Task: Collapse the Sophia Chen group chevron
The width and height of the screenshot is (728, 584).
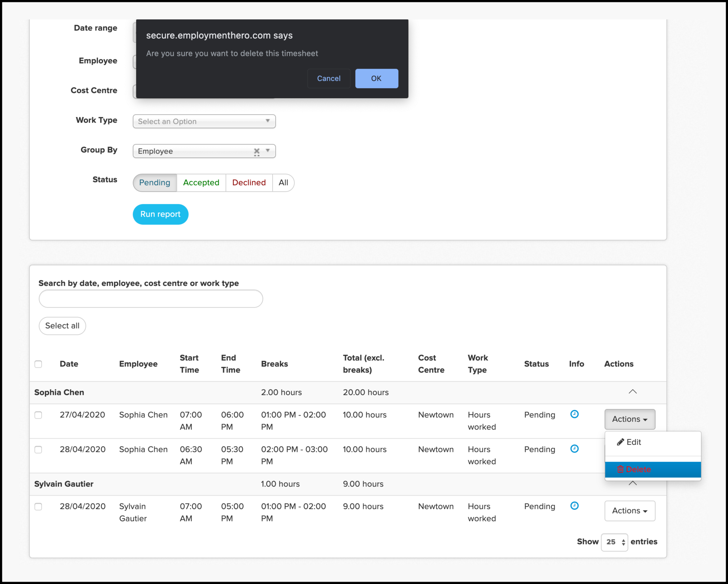Action: point(632,392)
